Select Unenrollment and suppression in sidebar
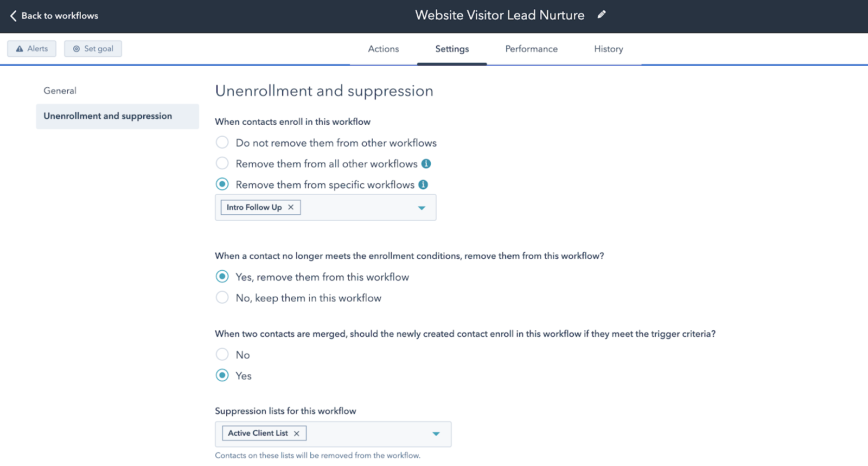This screenshot has width=868, height=466. coord(117,116)
